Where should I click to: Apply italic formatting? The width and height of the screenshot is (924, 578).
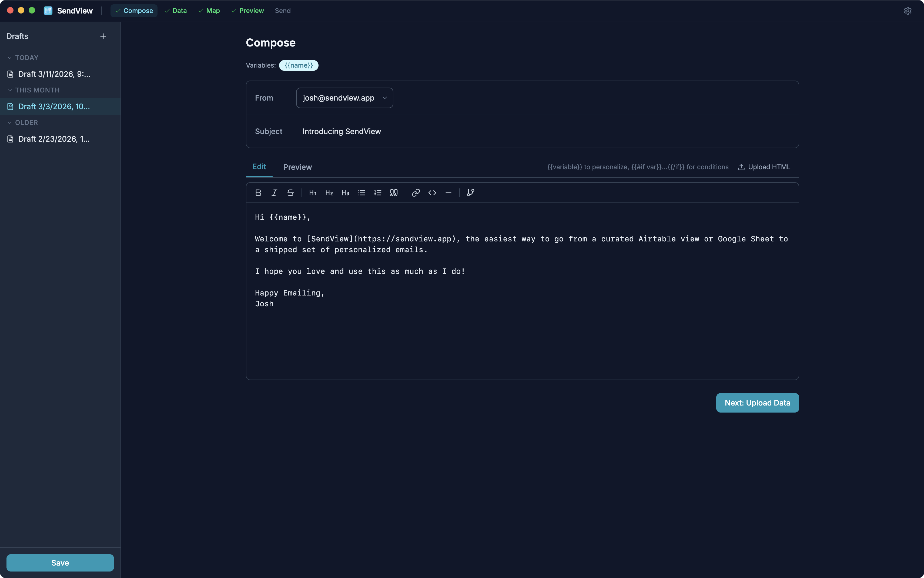click(x=274, y=193)
